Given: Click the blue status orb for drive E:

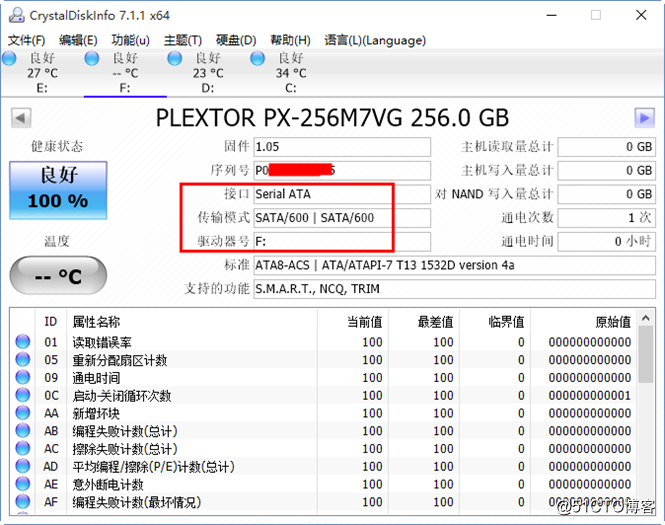Looking at the screenshot, I should click(9, 58).
